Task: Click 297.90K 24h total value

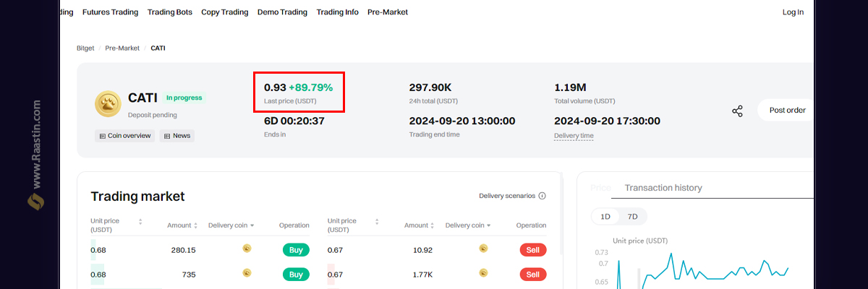Action: coord(430,87)
